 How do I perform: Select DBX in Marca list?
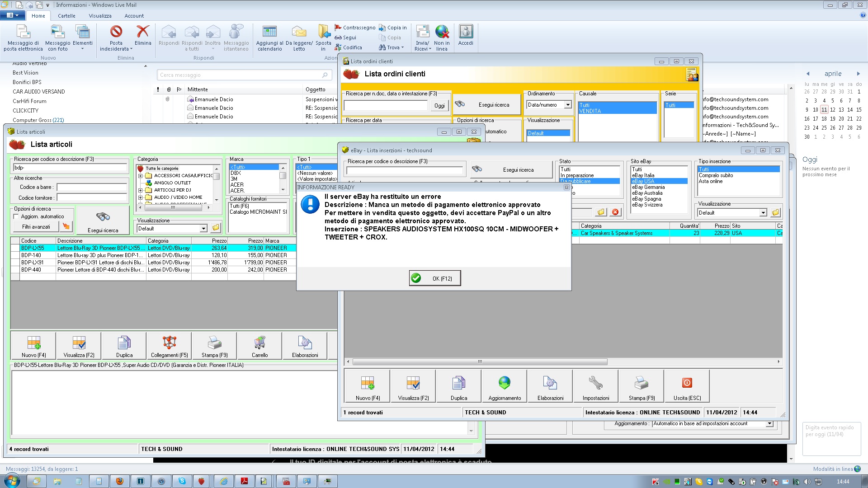(x=236, y=173)
